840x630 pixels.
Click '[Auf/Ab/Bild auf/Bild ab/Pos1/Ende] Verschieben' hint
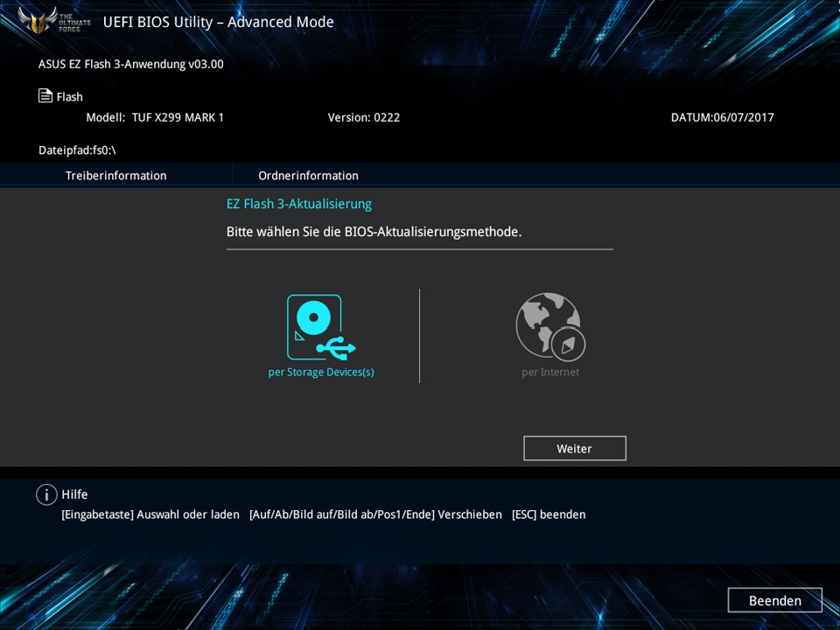click(x=375, y=514)
